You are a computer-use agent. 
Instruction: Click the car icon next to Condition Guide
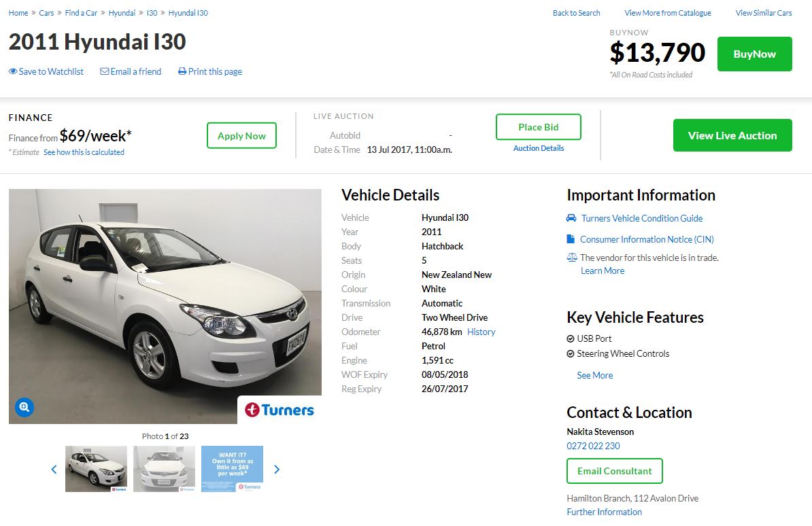(571, 218)
